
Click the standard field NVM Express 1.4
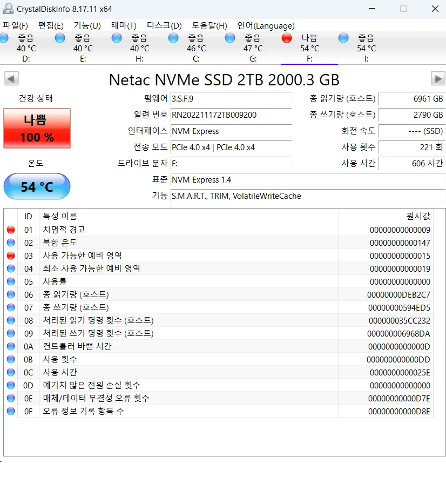308,180
